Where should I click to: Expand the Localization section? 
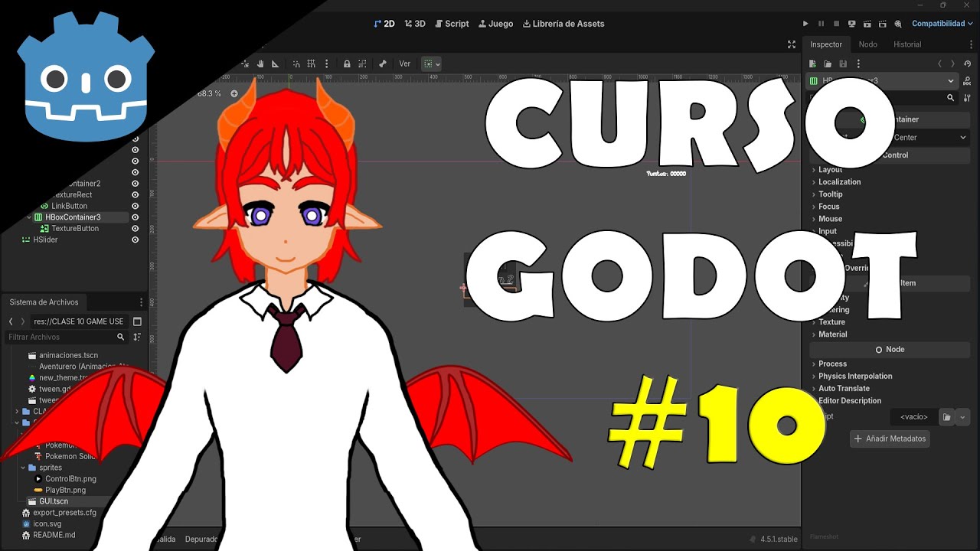point(839,182)
